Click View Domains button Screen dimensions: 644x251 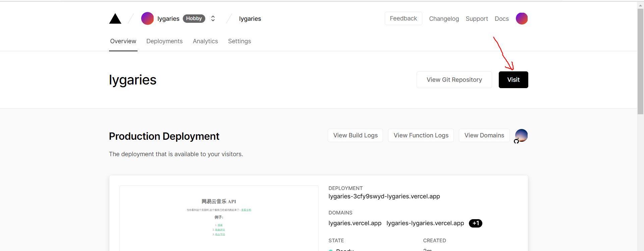tap(484, 135)
